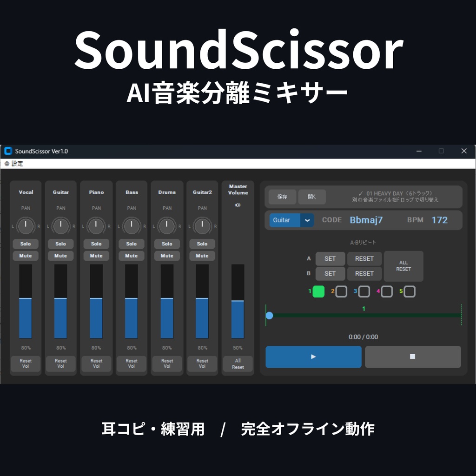Minimize the SoundScissor window

(419, 151)
